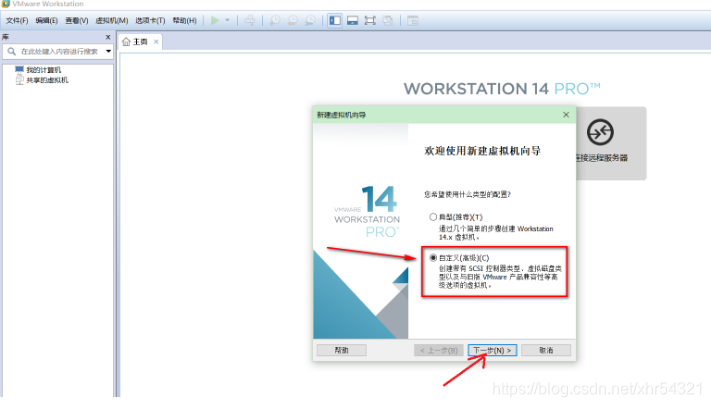Select the 典型(推荐)(T) radio button

433,217
